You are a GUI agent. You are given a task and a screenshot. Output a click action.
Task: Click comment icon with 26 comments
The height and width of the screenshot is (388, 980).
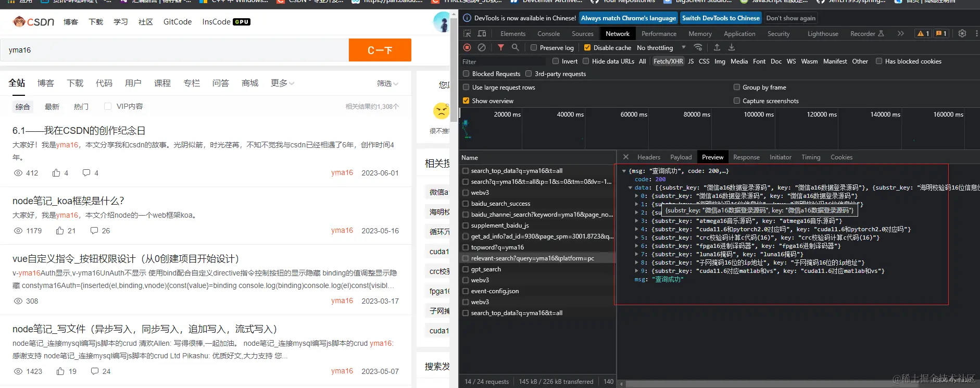[x=94, y=231]
